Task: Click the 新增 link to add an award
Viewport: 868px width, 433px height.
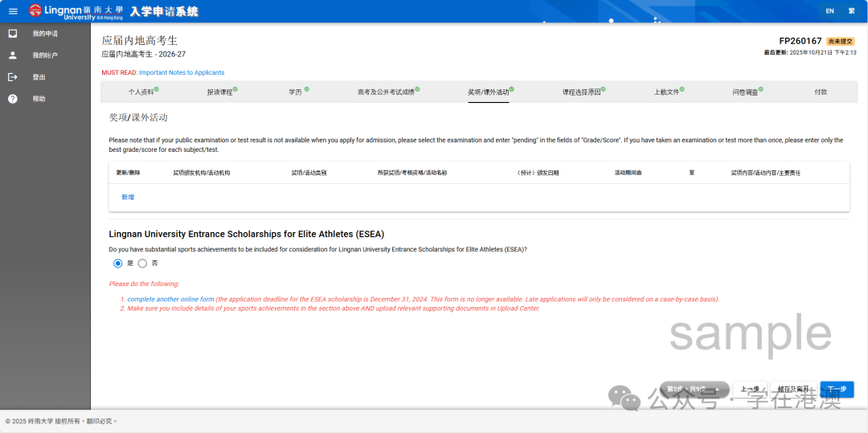Action: pos(128,197)
